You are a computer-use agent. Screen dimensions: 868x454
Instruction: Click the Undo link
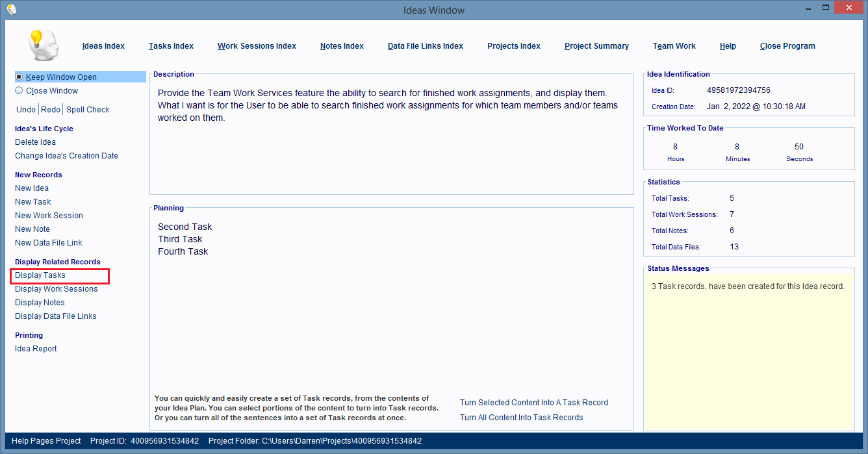click(x=26, y=110)
